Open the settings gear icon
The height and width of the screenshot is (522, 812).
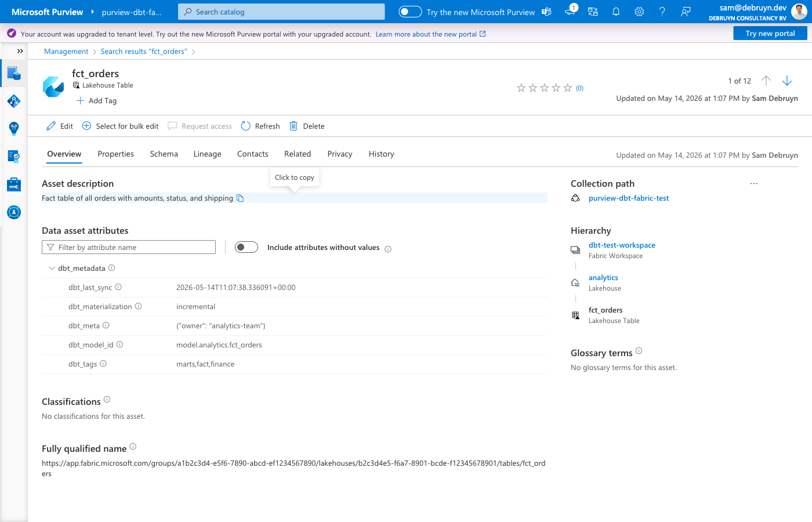[x=639, y=12]
